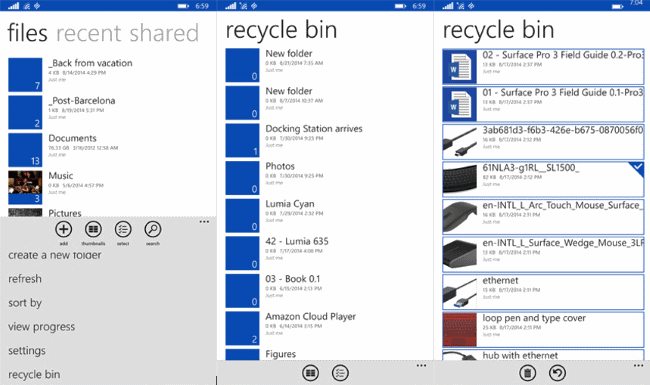
Task: Open ellipsis menu in middle recycle bin
Action: [x=421, y=366]
